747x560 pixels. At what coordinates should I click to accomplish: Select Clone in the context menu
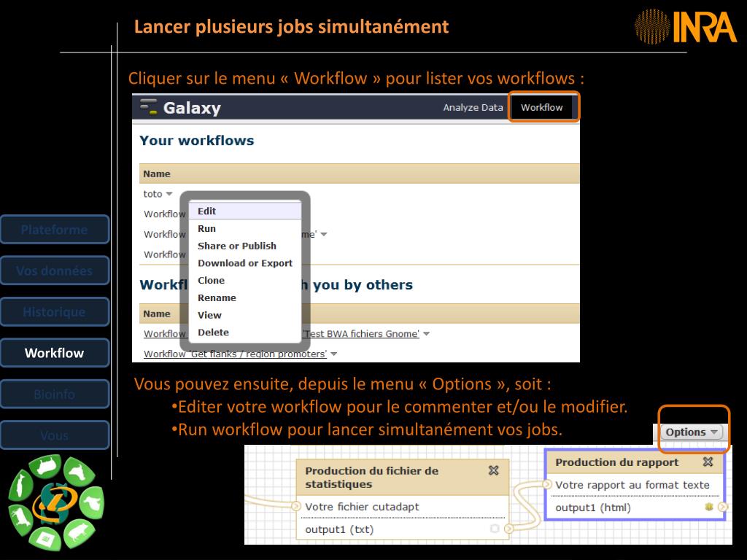(245, 281)
